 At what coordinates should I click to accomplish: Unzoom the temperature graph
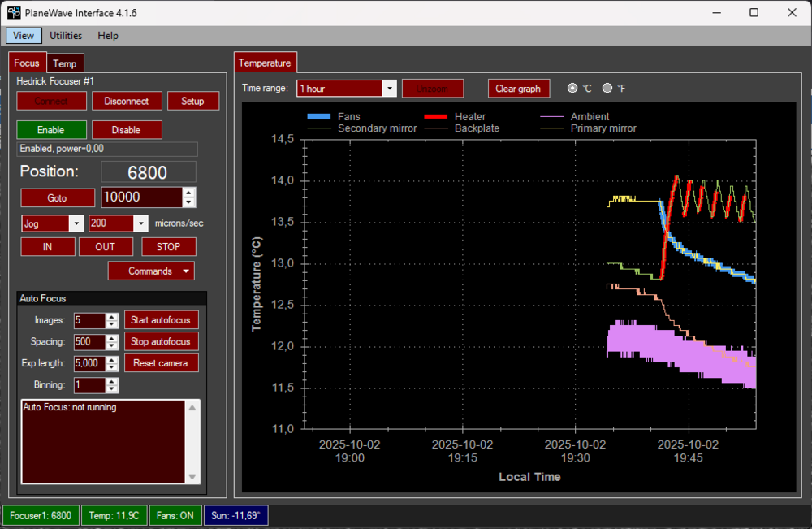point(433,88)
